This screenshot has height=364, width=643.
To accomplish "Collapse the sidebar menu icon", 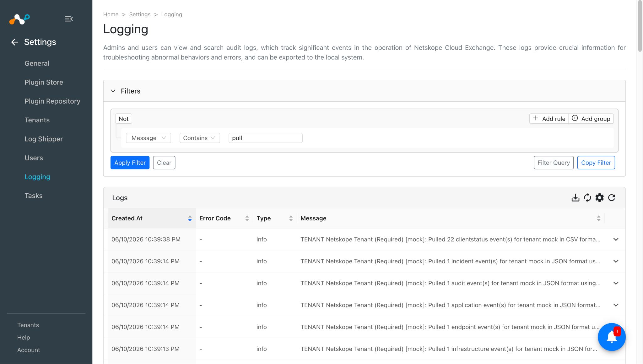I will tap(69, 19).
